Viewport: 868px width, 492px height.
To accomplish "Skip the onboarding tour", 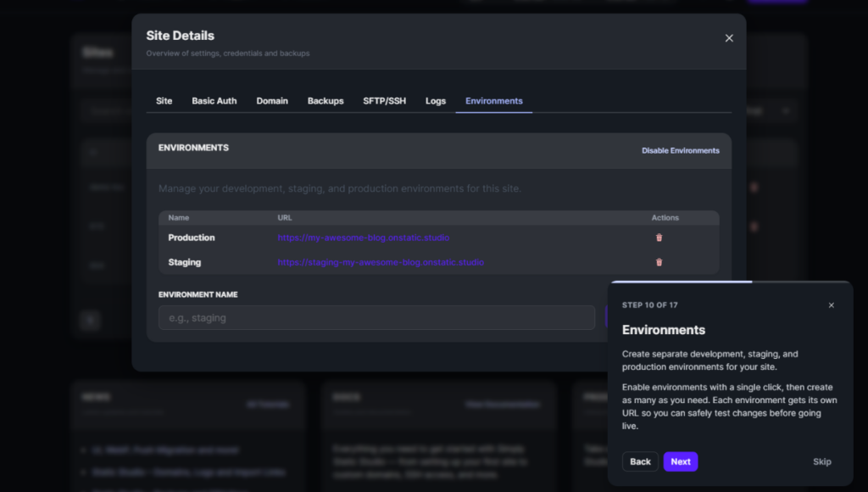I will tap(821, 461).
